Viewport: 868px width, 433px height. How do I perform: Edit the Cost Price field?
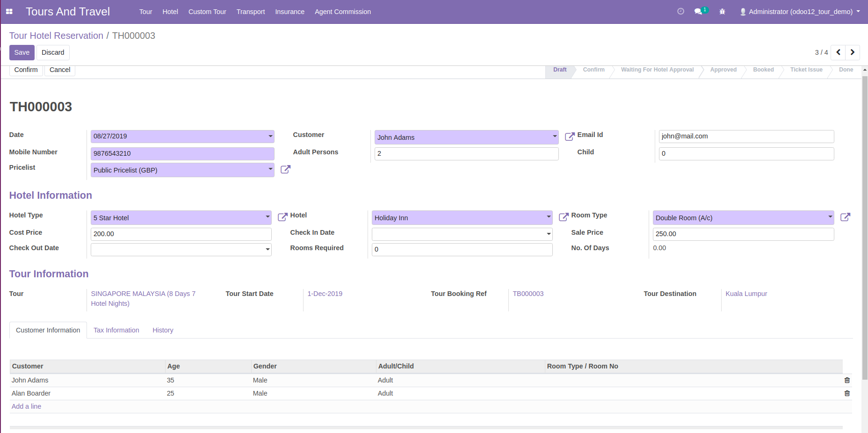(181, 234)
